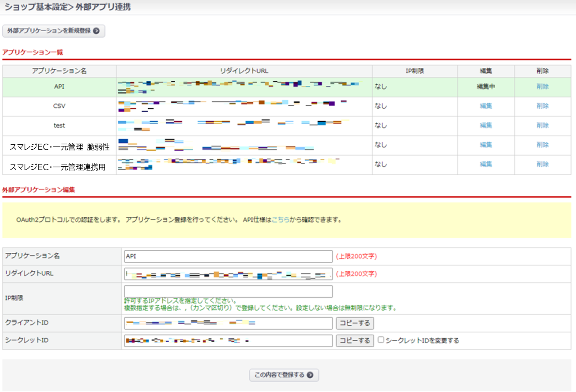Image resolution: width=576 pixels, height=392 pixels.
Task: Select the シークレットID text field
Action: [x=228, y=340]
